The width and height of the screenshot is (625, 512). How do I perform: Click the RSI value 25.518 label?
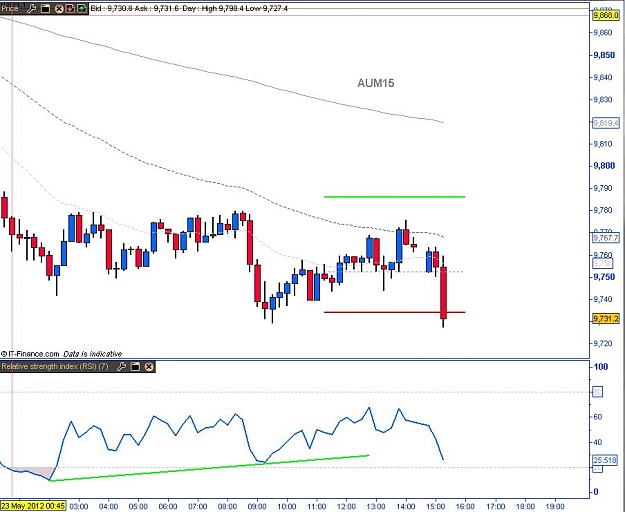605,460
